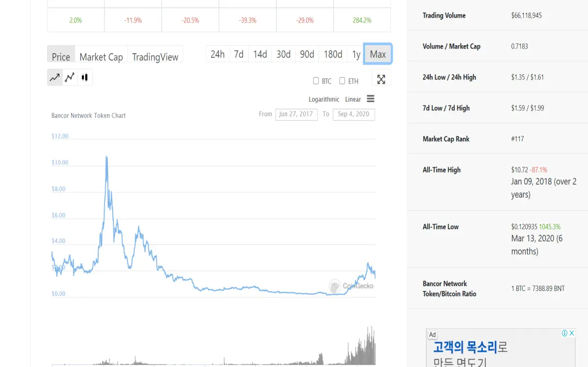Image resolution: width=588 pixels, height=367 pixels.
Task: Open the fullscreen chart expand icon
Action: coord(381,79)
